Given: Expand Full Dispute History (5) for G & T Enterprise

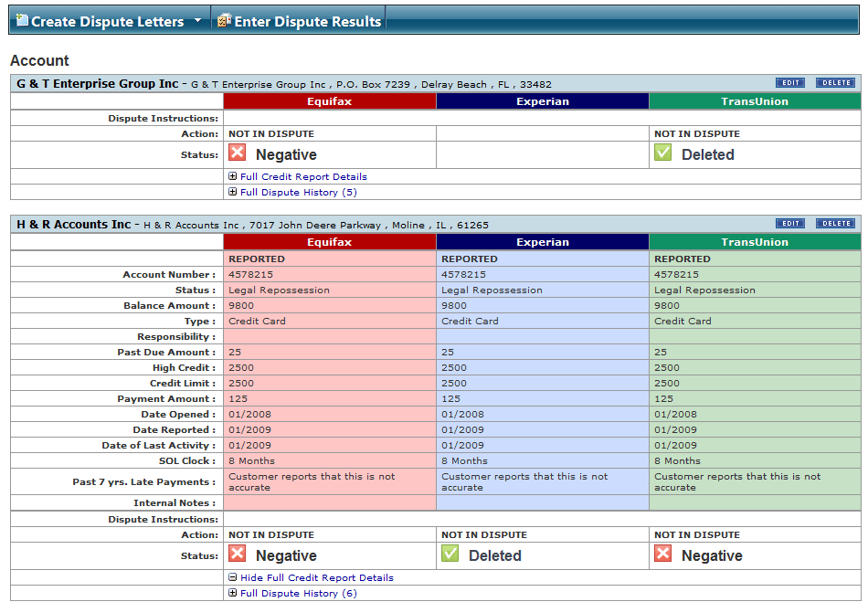Looking at the screenshot, I should pyautogui.click(x=234, y=192).
